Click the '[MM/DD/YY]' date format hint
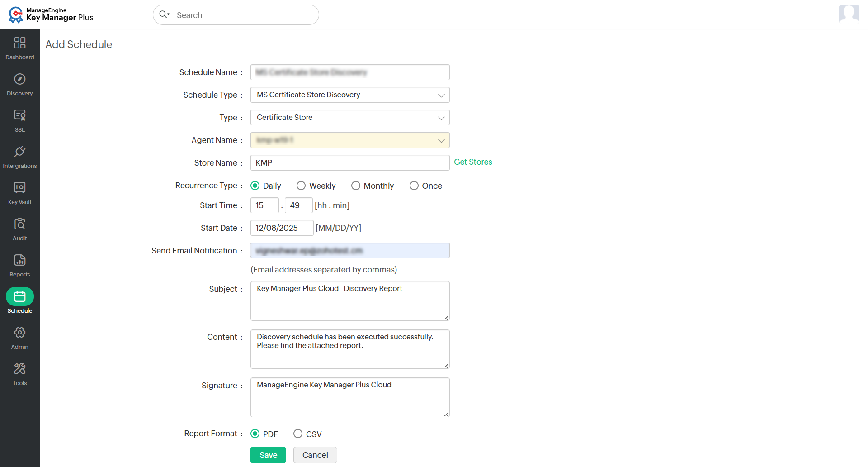 pyautogui.click(x=339, y=228)
